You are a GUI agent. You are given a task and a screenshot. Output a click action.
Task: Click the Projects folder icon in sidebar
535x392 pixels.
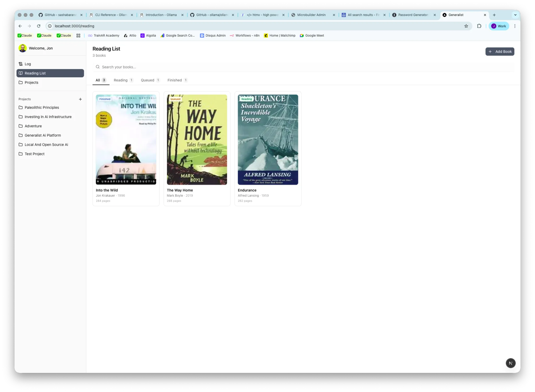pyautogui.click(x=21, y=82)
